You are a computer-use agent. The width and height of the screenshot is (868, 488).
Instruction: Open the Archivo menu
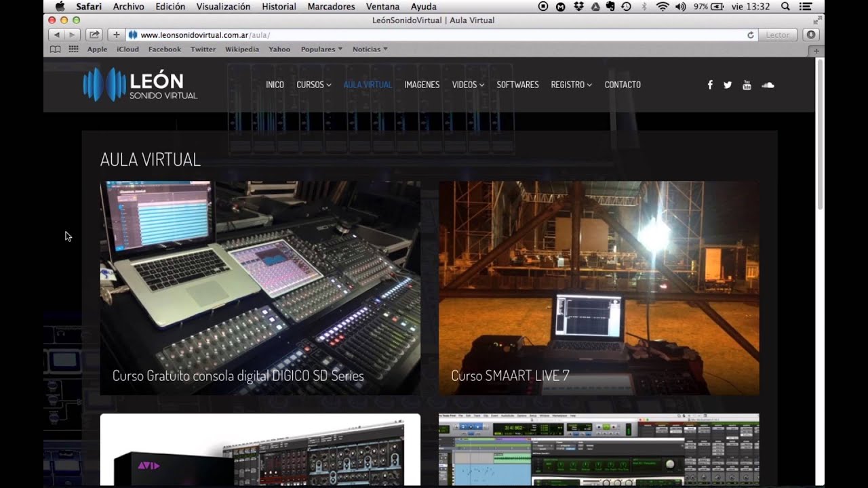click(128, 7)
